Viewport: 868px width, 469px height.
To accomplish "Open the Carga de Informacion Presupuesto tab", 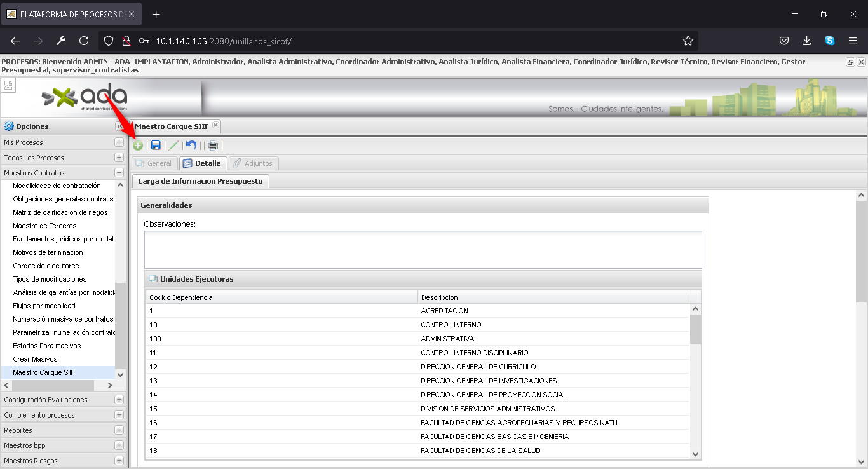I will [200, 181].
